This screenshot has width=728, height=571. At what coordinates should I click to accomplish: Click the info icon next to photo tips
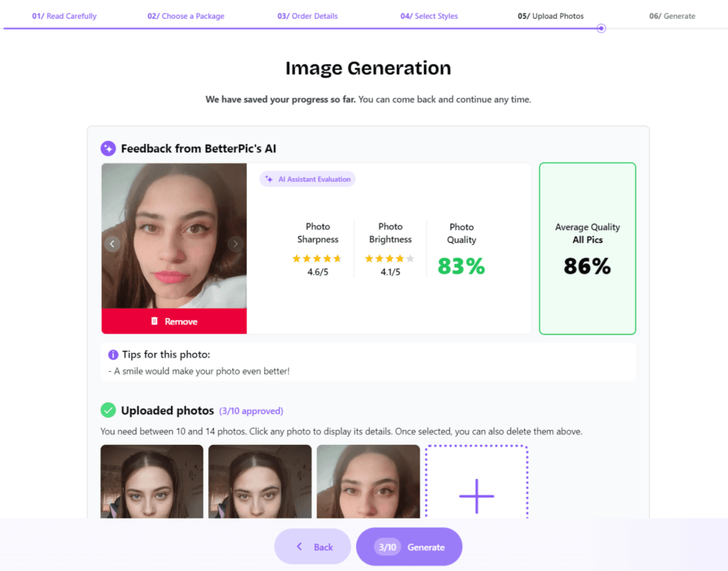113,355
